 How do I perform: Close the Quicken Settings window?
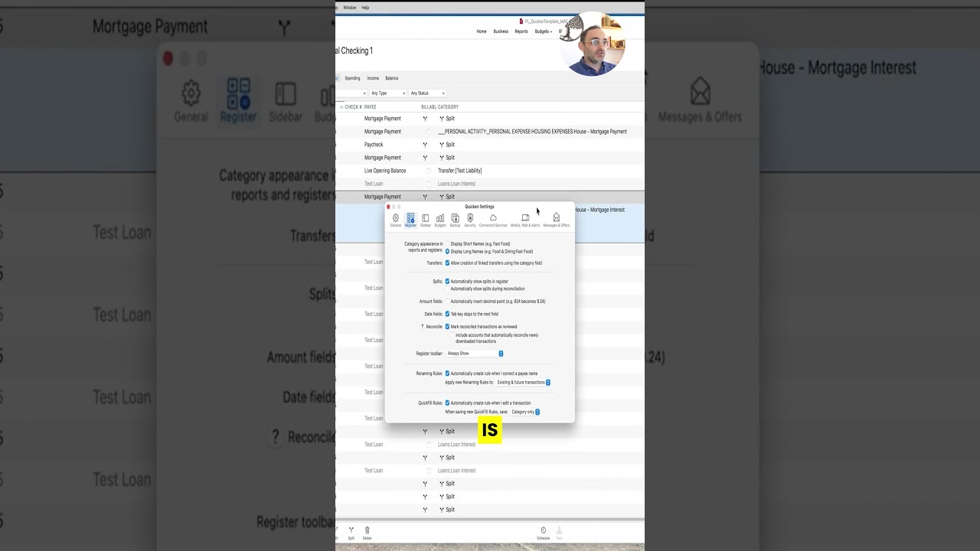[388, 207]
